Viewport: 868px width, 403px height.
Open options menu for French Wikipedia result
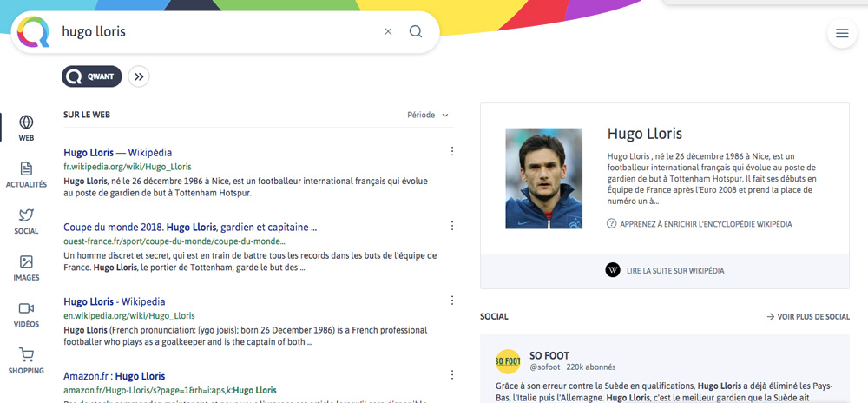click(451, 152)
